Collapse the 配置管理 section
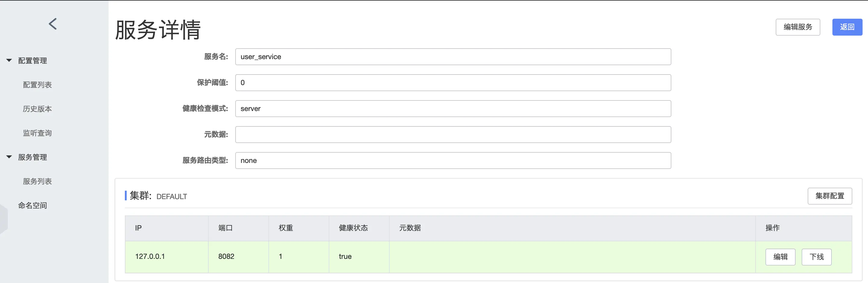 (x=32, y=61)
